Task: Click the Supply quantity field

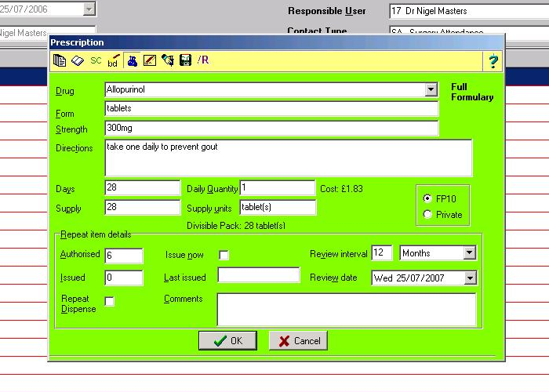Action: click(x=143, y=208)
